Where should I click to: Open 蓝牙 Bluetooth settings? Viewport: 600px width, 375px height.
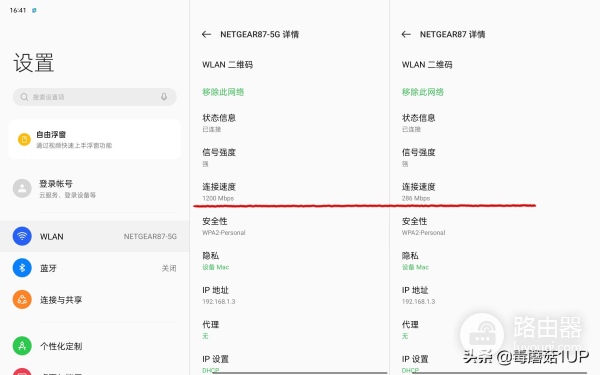(x=95, y=268)
